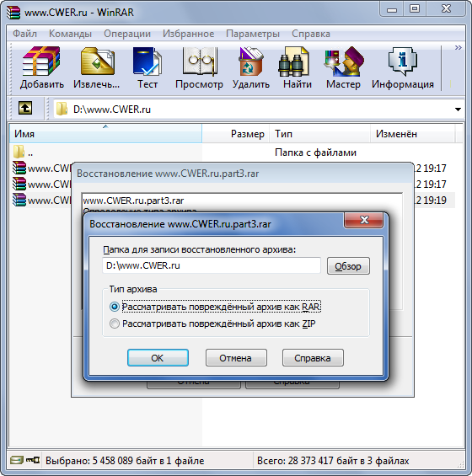Run the Тест archive test icon

(x=147, y=62)
